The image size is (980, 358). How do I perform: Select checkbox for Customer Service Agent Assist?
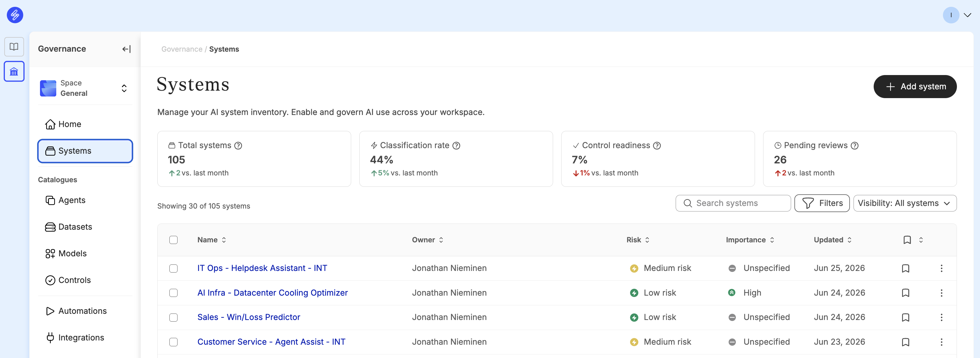[x=174, y=342]
